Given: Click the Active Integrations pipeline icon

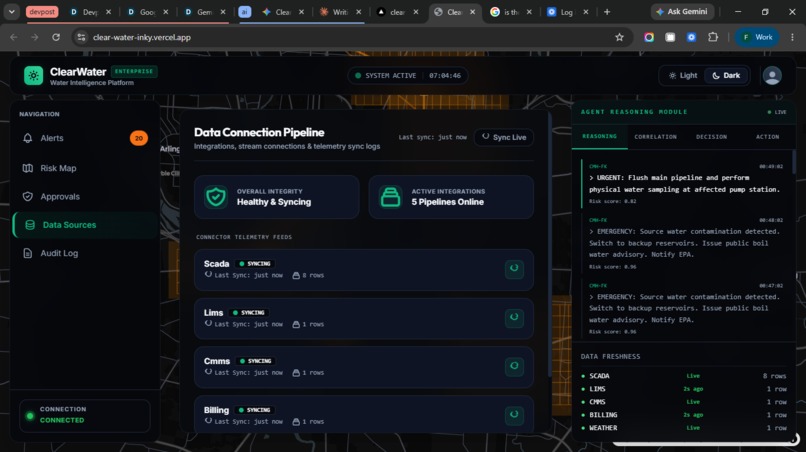Looking at the screenshot, I should coord(390,197).
